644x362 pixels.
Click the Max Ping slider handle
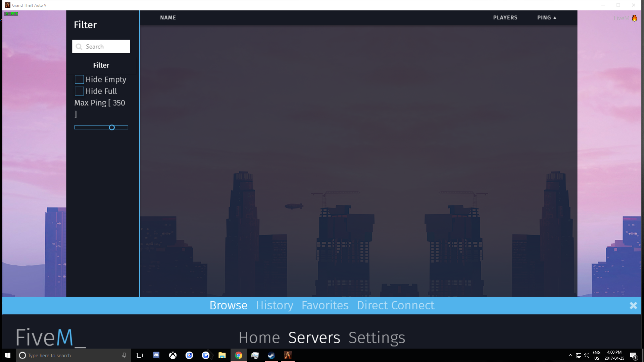click(112, 127)
